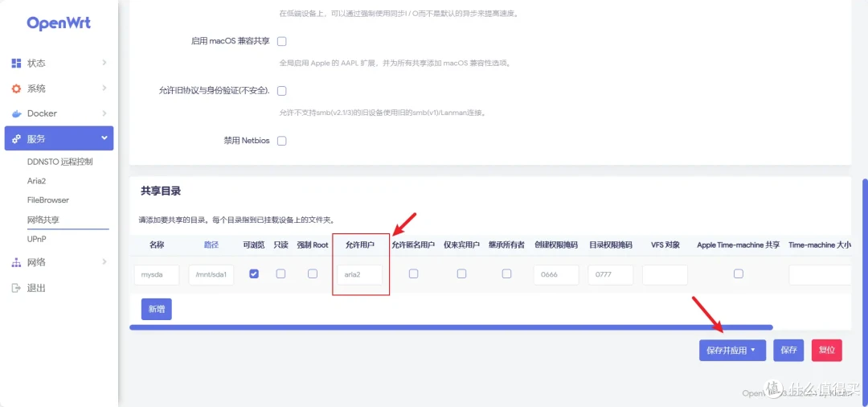Viewport: 868px width, 407px height.
Task: Uncheck the 可浏览 checkbox for mysda
Action: click(254, 273)
